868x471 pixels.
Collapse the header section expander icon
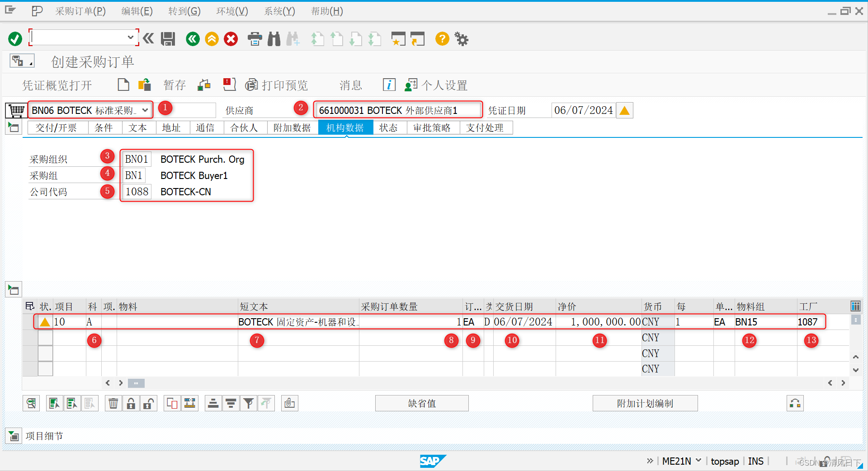pos(14,127)
